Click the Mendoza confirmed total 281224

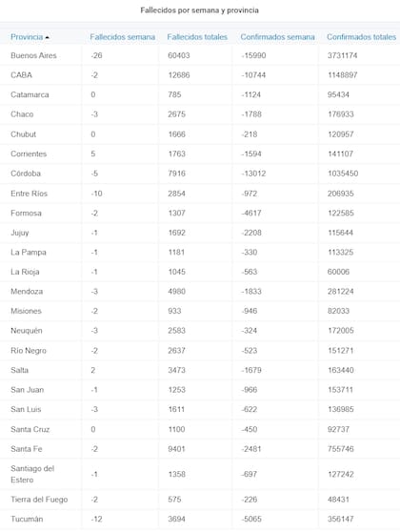[x=340, y=292]
